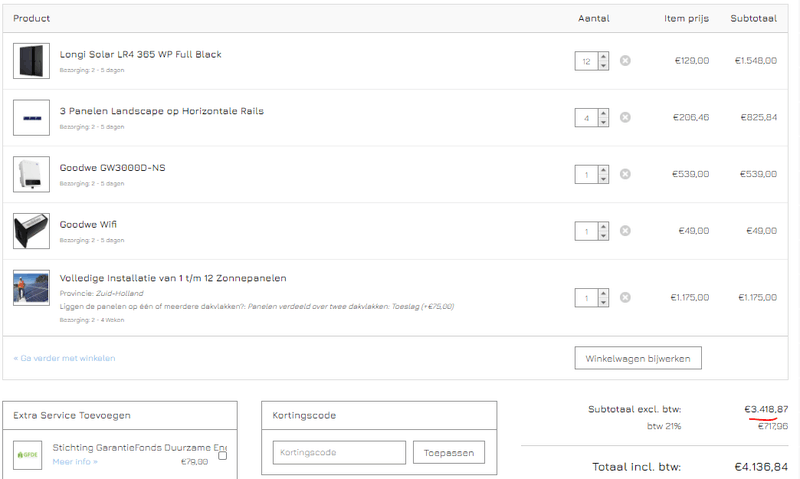Open the Goodwe inverter product image
This screenshot has height=479, width=800.
pyautogui.click(x=31, y=174)
